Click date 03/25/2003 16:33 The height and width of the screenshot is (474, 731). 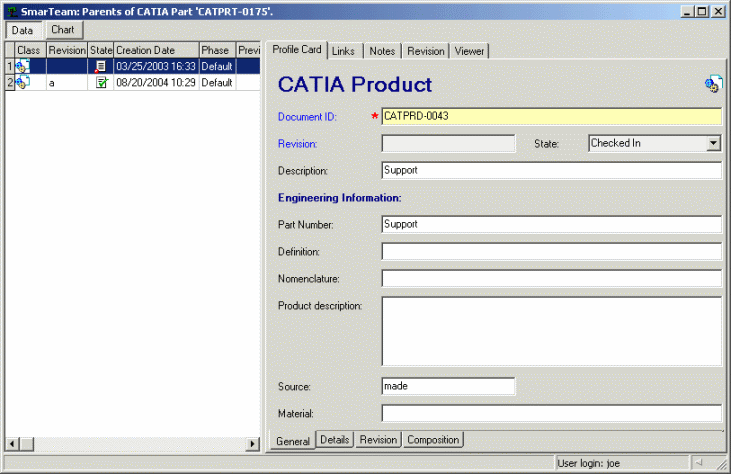click(156, 66)
